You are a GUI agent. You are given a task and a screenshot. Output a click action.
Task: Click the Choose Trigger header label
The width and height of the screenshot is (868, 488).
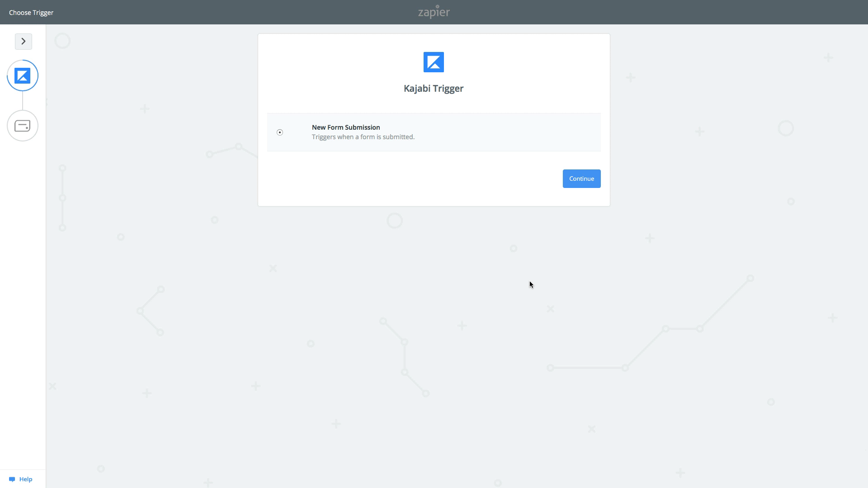pyautogui.click(x=31, y=13)
